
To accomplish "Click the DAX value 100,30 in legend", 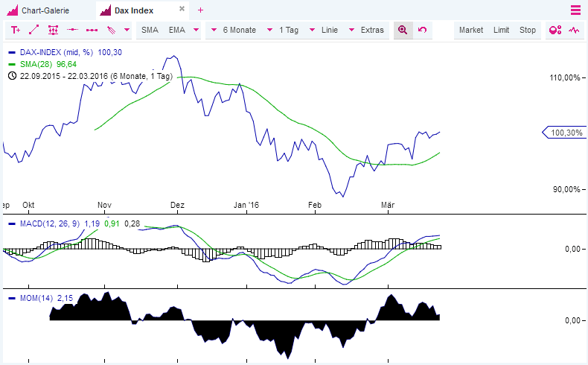I will (110, 53).
